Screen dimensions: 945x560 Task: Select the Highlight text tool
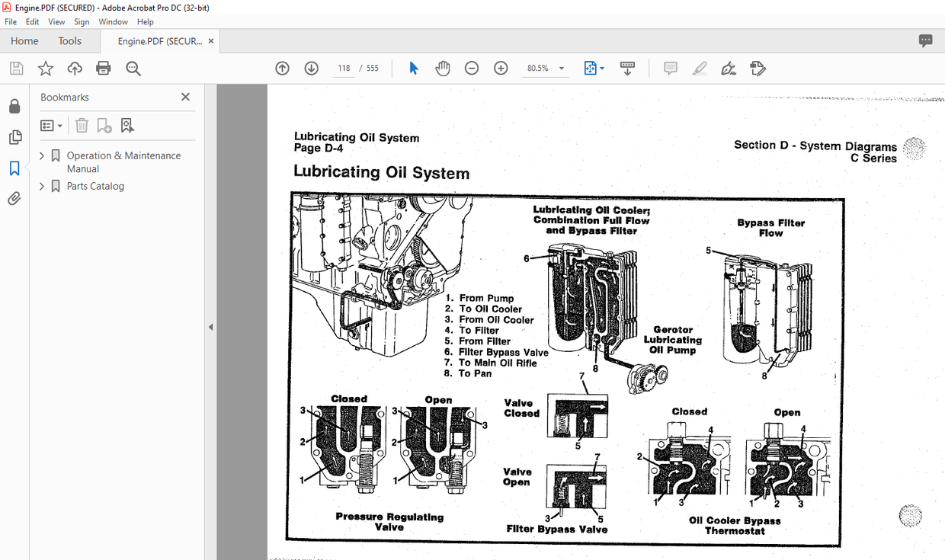[x=700, y=68]
